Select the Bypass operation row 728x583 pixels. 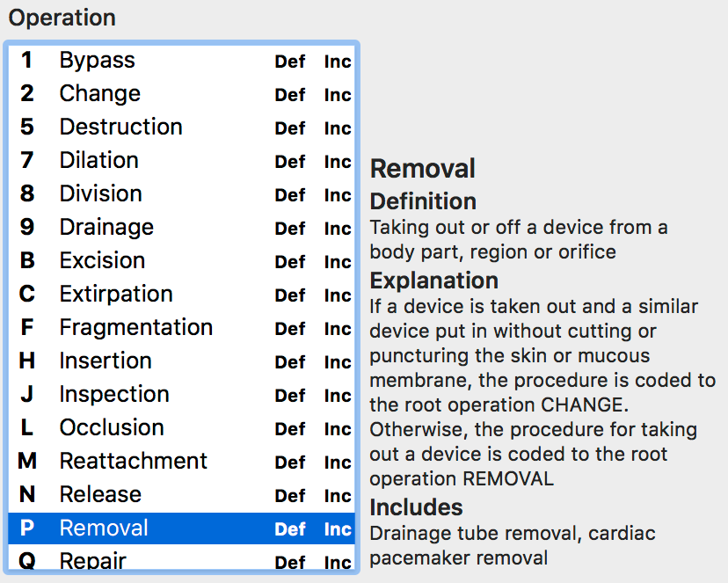click(181, 61)
